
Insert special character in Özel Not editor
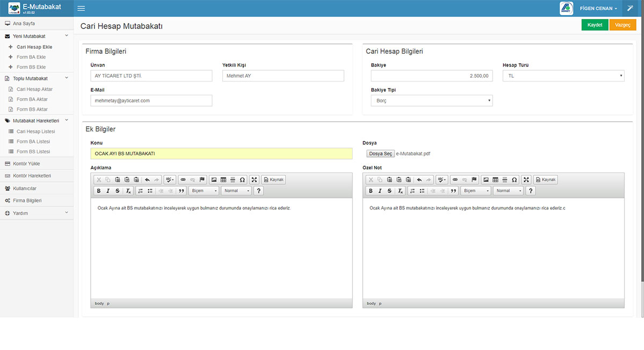514,180
